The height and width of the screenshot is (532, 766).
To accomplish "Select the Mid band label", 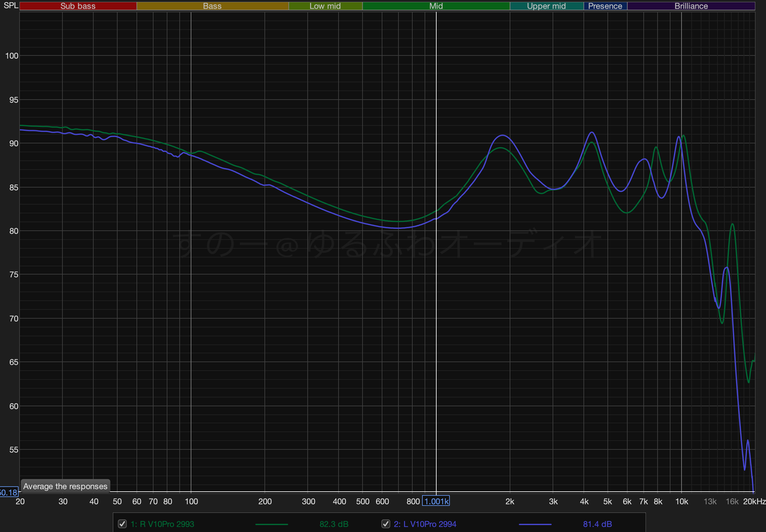I will click(x=436, y=6).
